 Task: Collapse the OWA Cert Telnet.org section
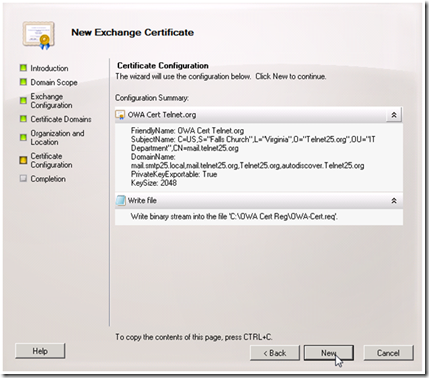click(x=394, y=115)
